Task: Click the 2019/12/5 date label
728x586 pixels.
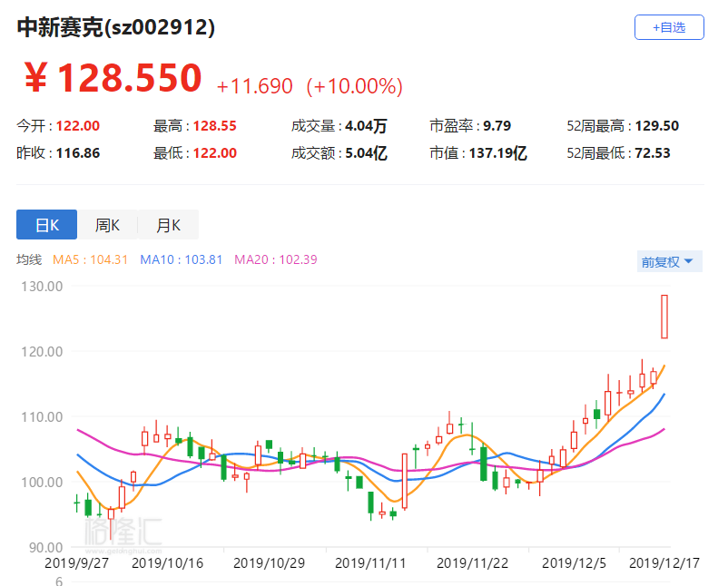Action: 574,563
